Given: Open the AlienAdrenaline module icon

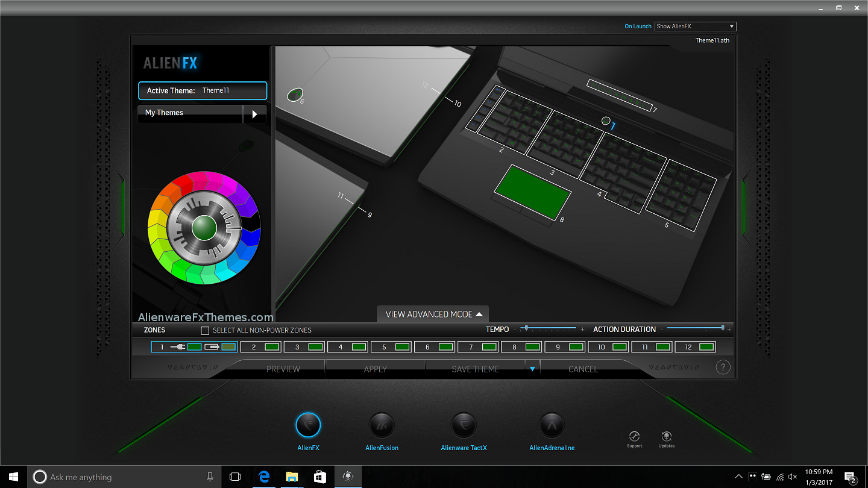Looking at the screenshot, I should 552,425.
